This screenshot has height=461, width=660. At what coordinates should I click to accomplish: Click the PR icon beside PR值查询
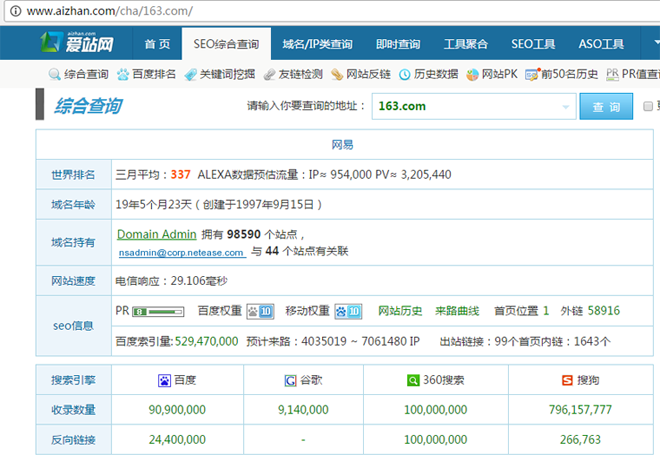(x=612, y=75)
